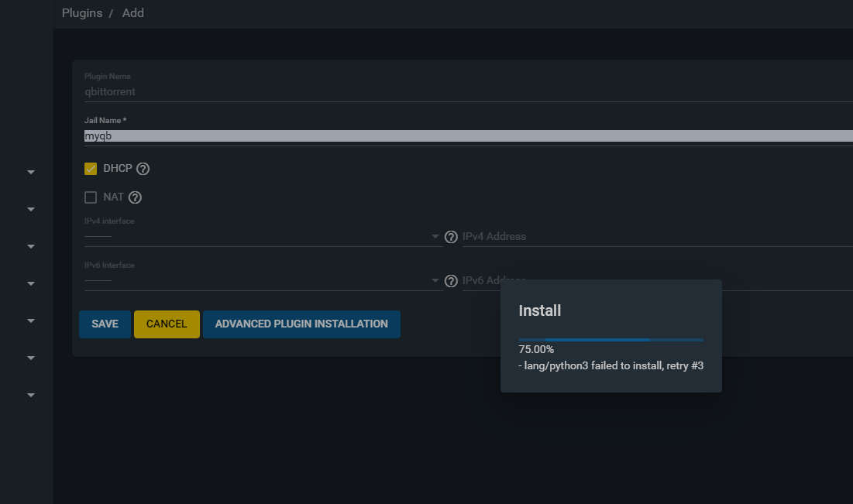Click the Install progress bar

(x=611, y=340)
